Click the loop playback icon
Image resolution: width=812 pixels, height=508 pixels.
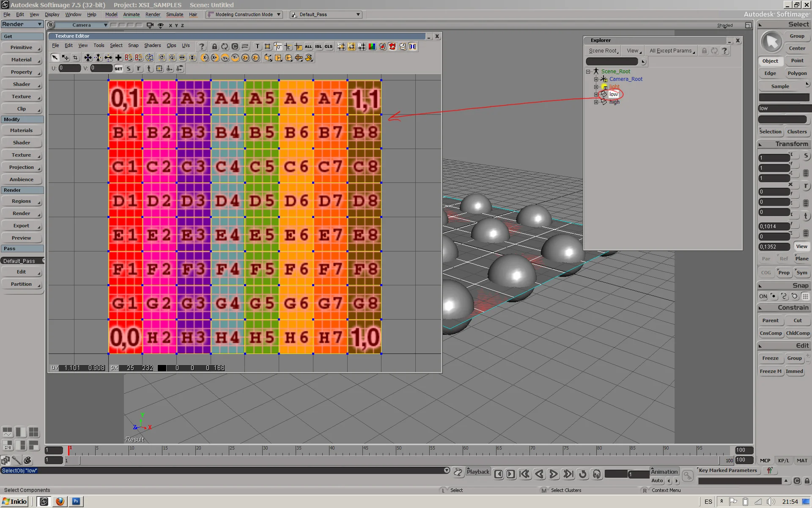tap(583, 474)
